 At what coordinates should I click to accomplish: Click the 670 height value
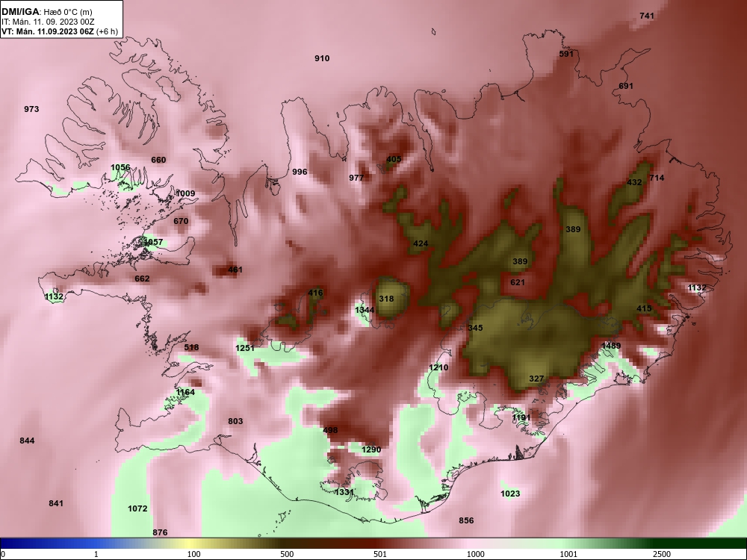pos(181,222)
